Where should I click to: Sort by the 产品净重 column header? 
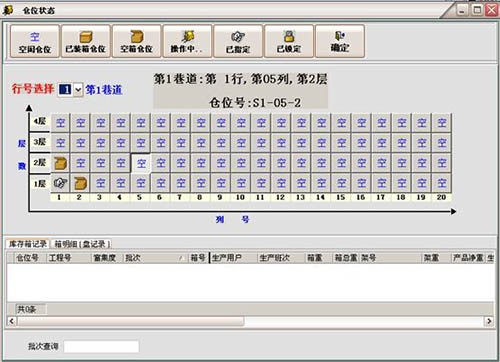[x=468, y=258]
